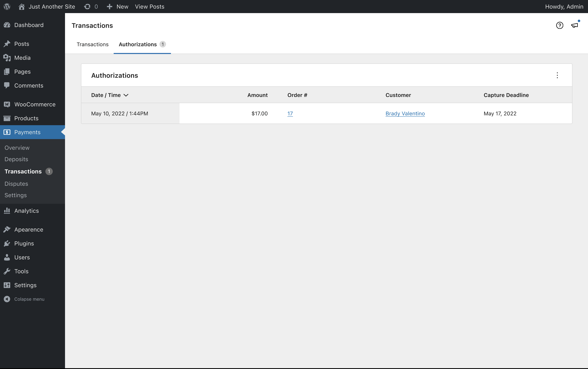Open order 17
588x369 pixels.
point(290,113)
